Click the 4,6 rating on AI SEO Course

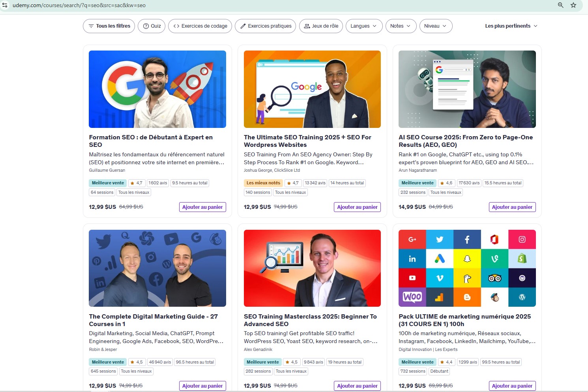(446, 183)
